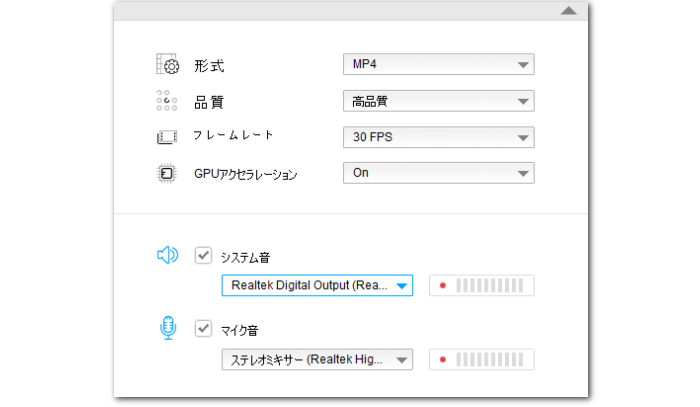Viewport: 700px width, 407px height.
Task: Open the MP4 format dropdown
Action: (x=438, y=65)
